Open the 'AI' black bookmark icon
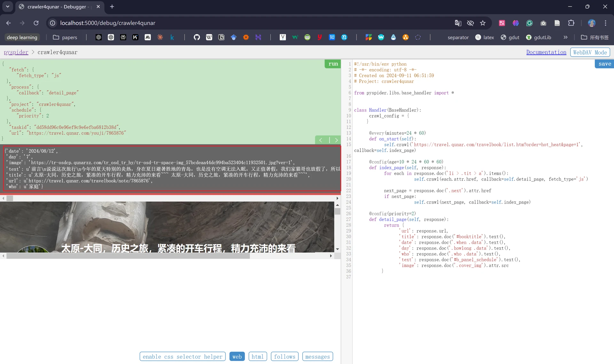This screenshot has height=364, width=614. [x=147, y=37]
